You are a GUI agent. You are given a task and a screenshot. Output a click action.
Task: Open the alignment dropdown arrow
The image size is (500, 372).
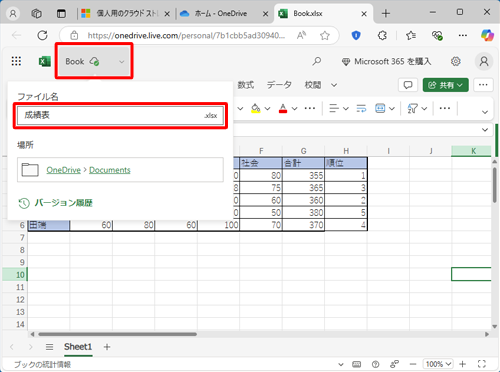[346, 108]
